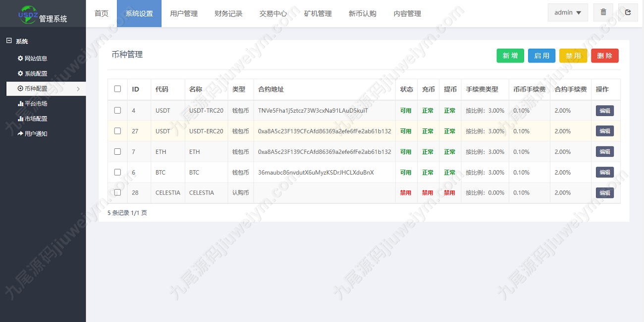Click the trash can icon in header

pyautogui.click(x=603, y=12)
